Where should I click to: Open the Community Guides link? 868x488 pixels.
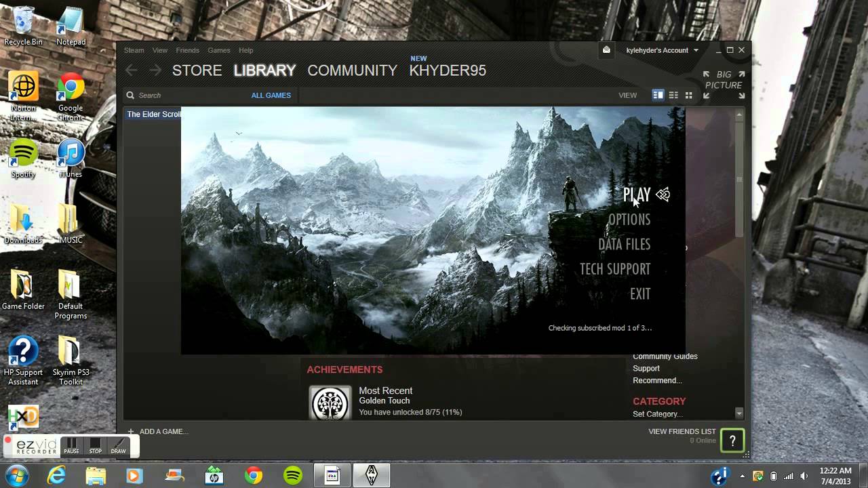click(665, 357)
